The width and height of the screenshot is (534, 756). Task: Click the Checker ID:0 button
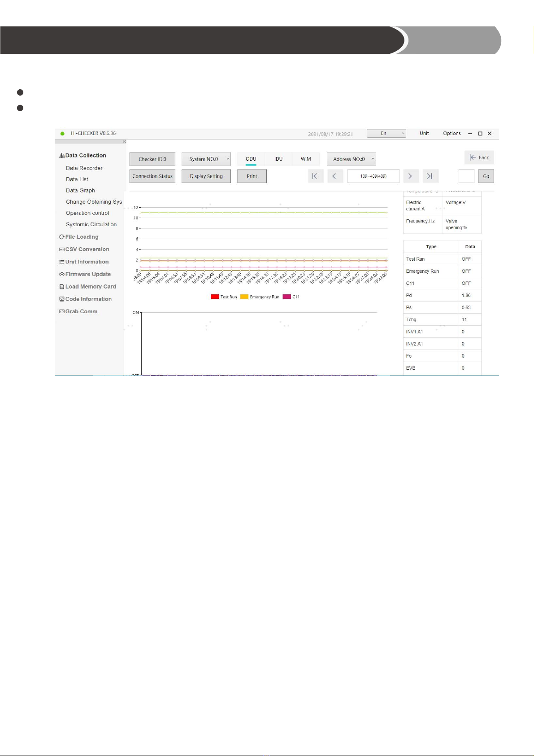tap(152, 159)
